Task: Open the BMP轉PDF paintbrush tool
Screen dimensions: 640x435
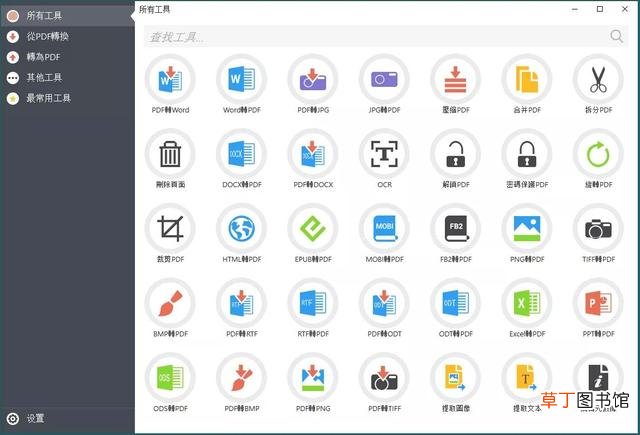Action: click(170, 304)
